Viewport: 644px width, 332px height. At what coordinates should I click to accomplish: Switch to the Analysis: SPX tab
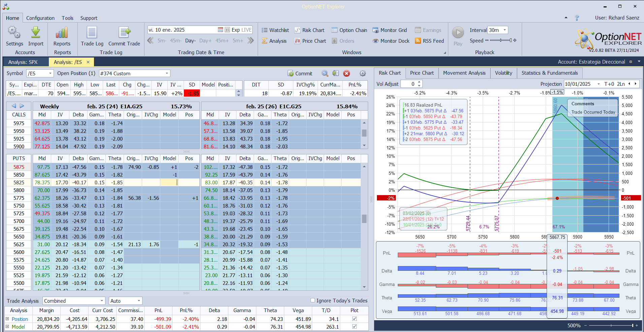tap(23, 62)
